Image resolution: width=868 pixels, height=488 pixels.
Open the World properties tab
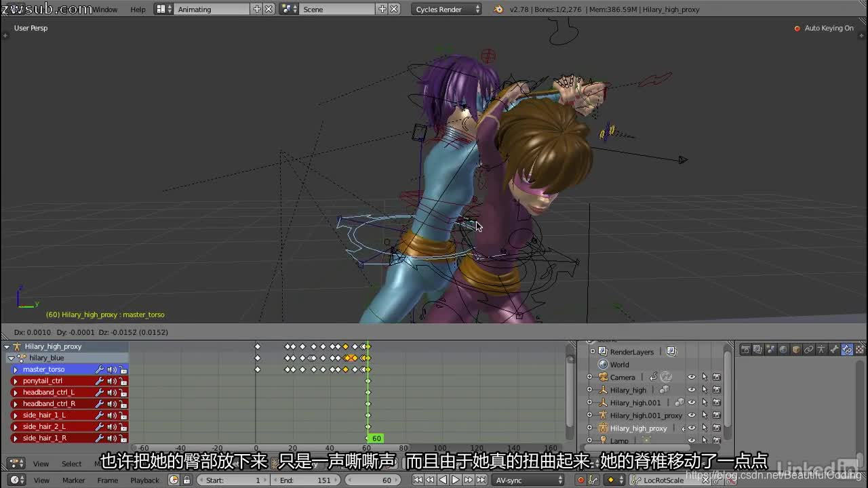pos(783,350)
